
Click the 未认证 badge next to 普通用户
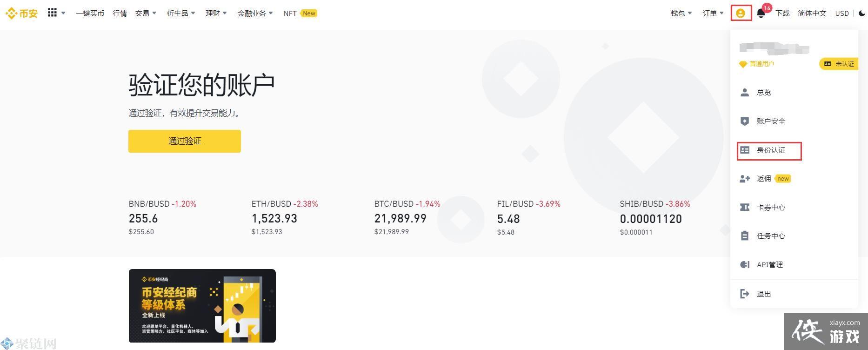coord(838,64)
